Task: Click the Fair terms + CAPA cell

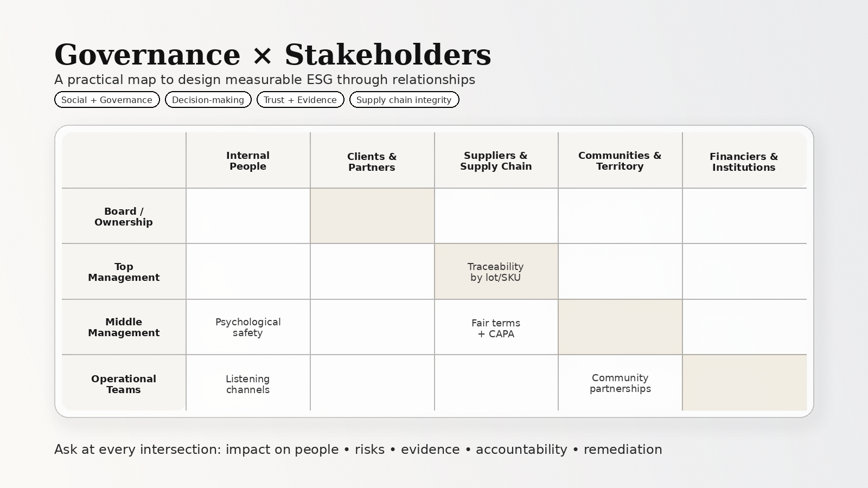Action: point(496,327)
